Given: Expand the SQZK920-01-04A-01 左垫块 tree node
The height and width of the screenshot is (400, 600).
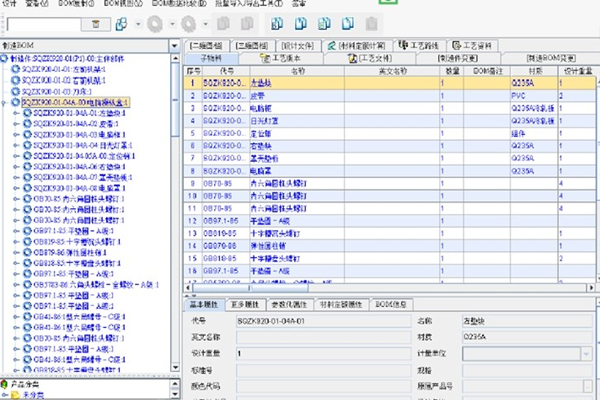Looking at the screenshot, I should pyautogui.click(x=16, y=113).
